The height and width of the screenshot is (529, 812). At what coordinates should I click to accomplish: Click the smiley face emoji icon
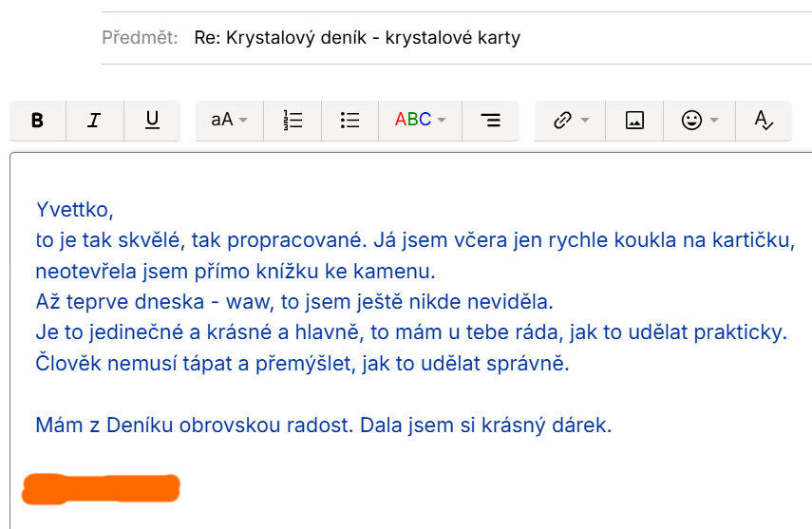691,121
